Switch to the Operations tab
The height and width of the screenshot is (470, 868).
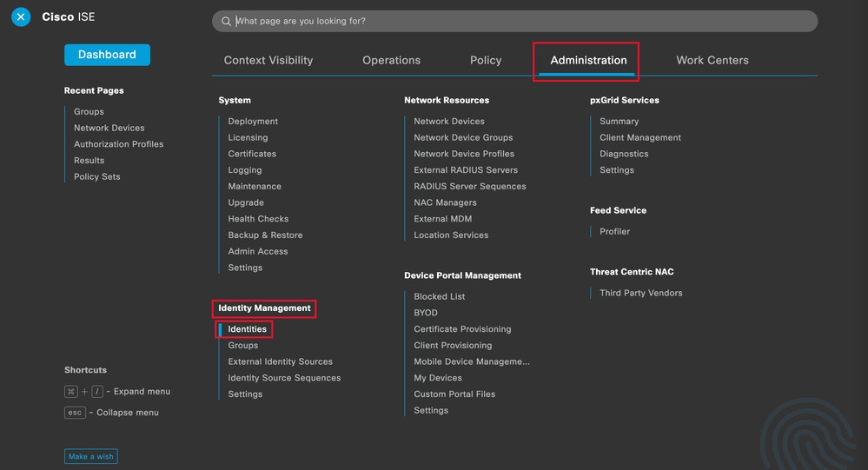coord(391,60)
